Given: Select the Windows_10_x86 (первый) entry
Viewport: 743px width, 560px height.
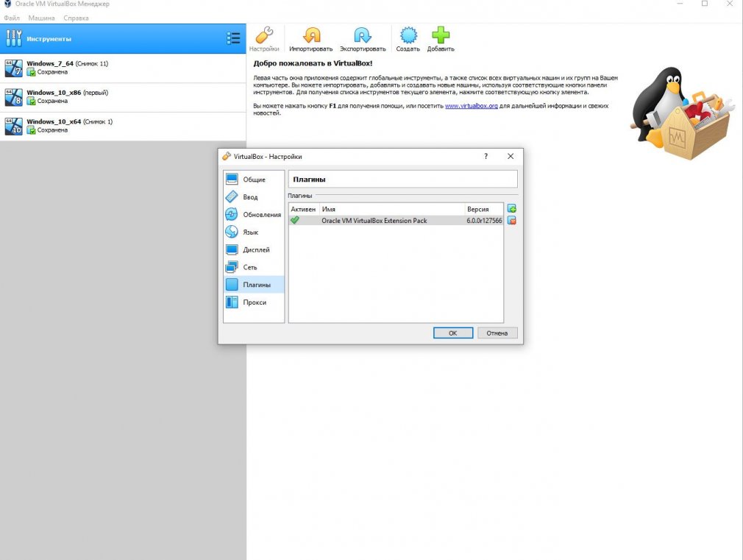Looking at the screenshot, I should click(123, 97).
